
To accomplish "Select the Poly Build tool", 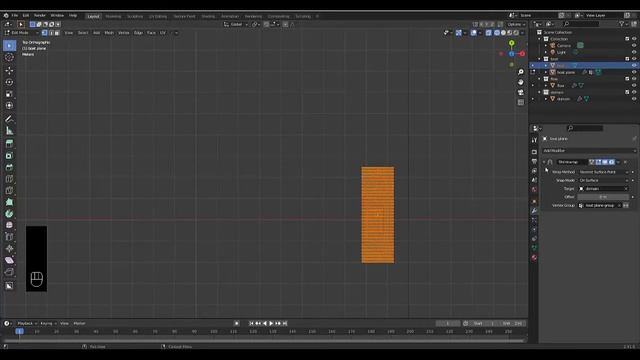I will click(9, 202).
